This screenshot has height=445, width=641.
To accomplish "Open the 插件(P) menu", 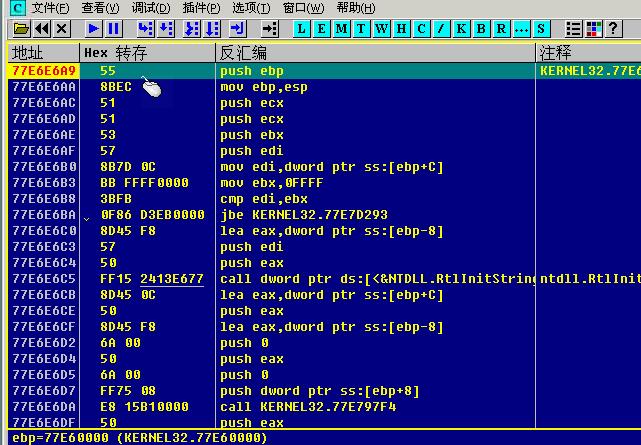I will pyautogui.click(x=202, y=8).
